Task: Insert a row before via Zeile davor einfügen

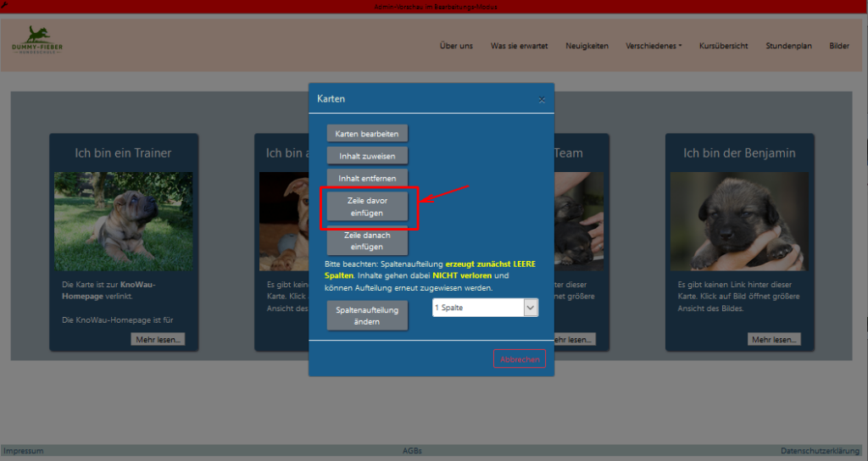Action: (367, 208)
